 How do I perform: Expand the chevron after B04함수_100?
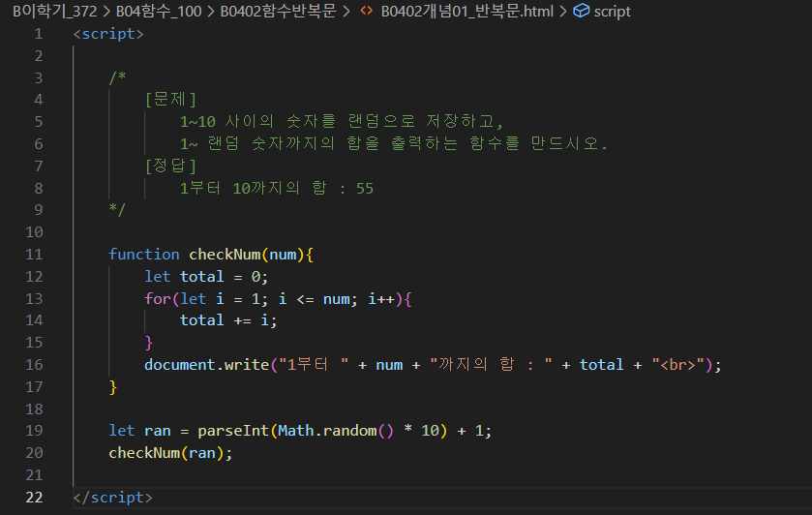click(x=211, y=11)
